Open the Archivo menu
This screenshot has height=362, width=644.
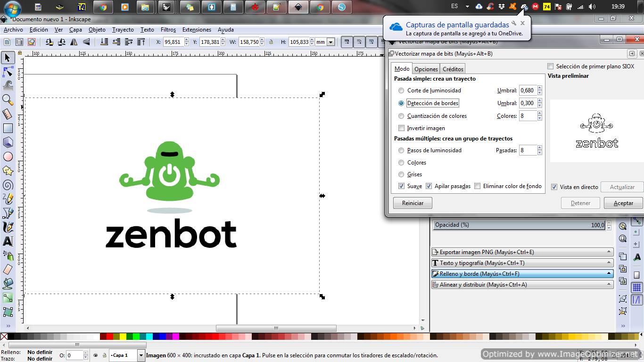pos(13,30)
